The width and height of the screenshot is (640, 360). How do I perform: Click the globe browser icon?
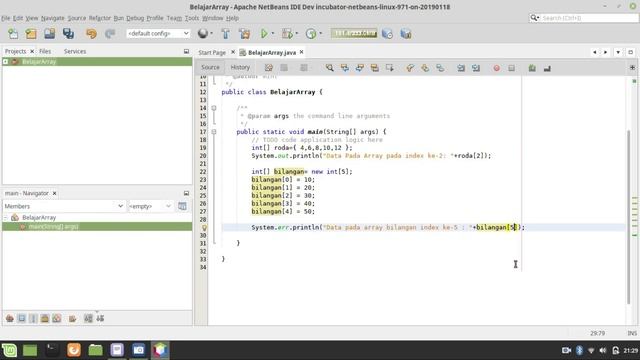pyautogui.click(x=203, y=33)
